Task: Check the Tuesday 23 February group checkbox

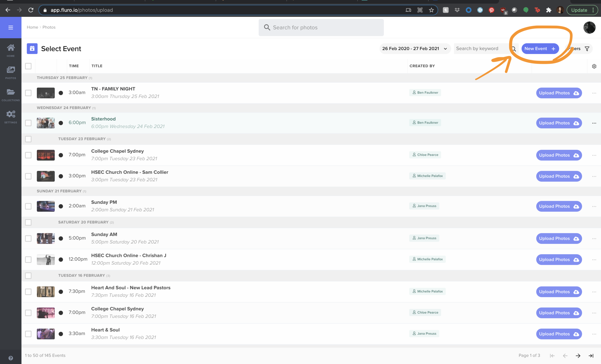Action: (28, 139)
